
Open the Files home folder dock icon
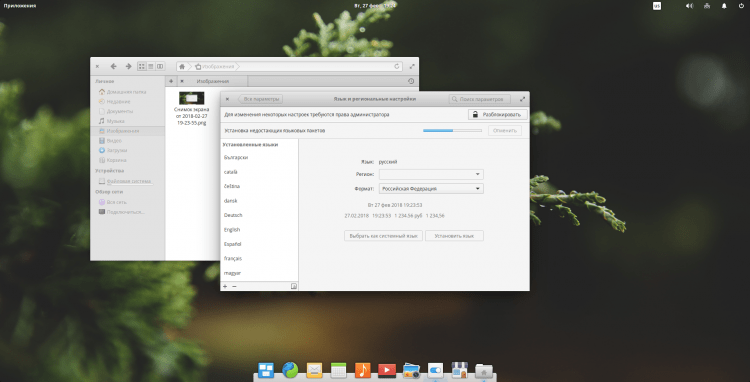pyautogui.click(x=484, y=371)
